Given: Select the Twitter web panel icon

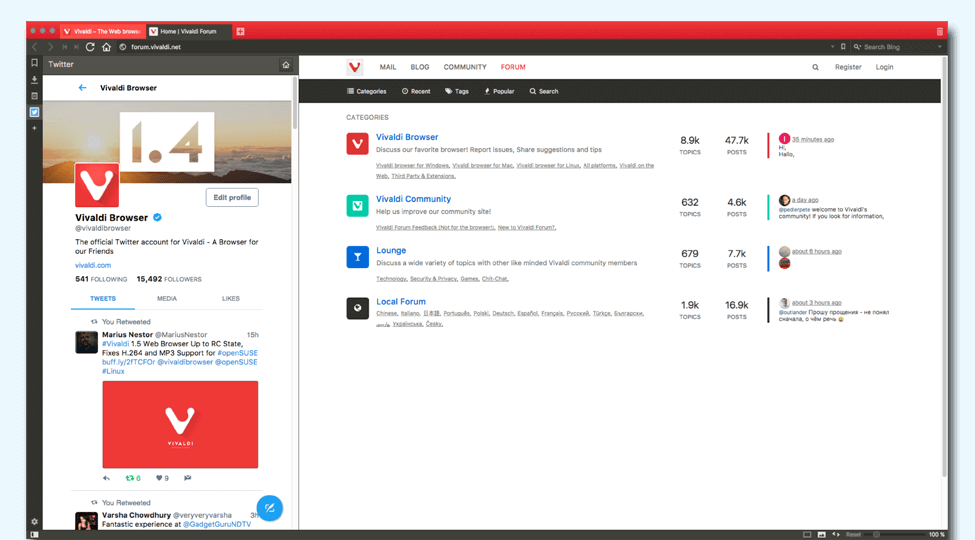Looking at the screenshot, I should [x=34, y=112].
